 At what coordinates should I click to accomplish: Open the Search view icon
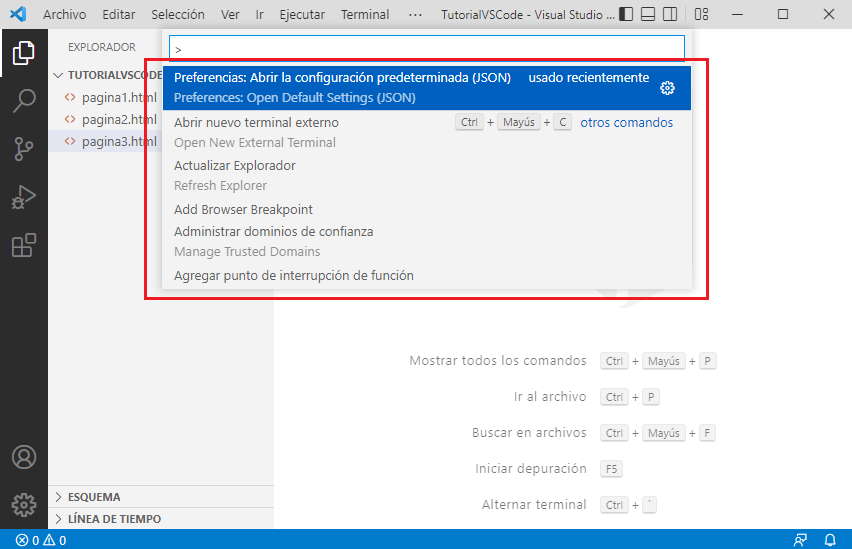tap(24, 101)
